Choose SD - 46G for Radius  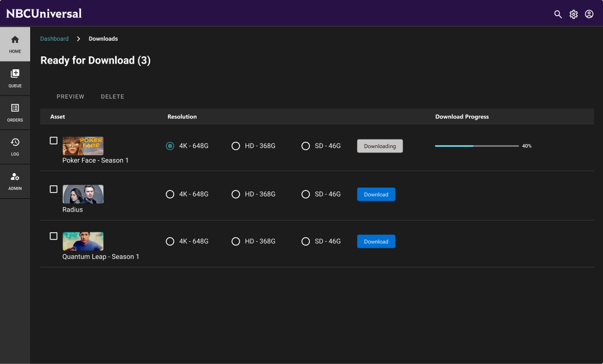tap(306, 194)
